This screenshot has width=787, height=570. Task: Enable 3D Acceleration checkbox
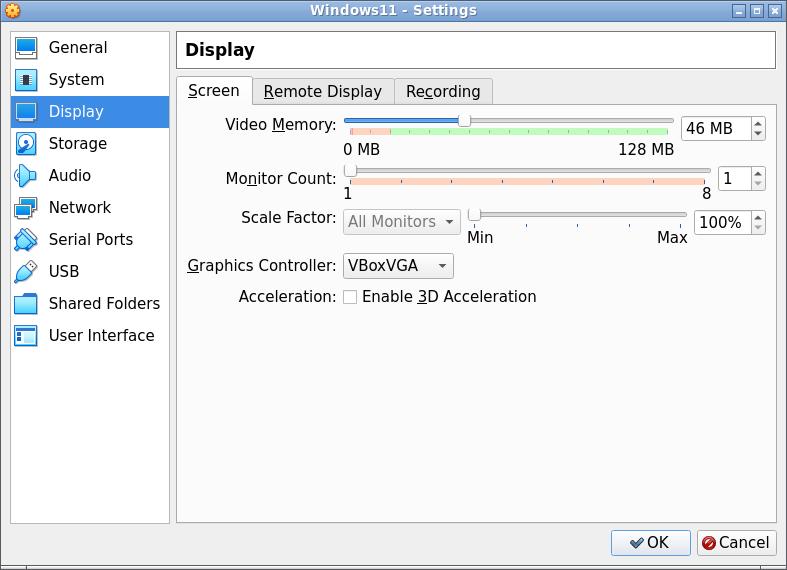350,297
